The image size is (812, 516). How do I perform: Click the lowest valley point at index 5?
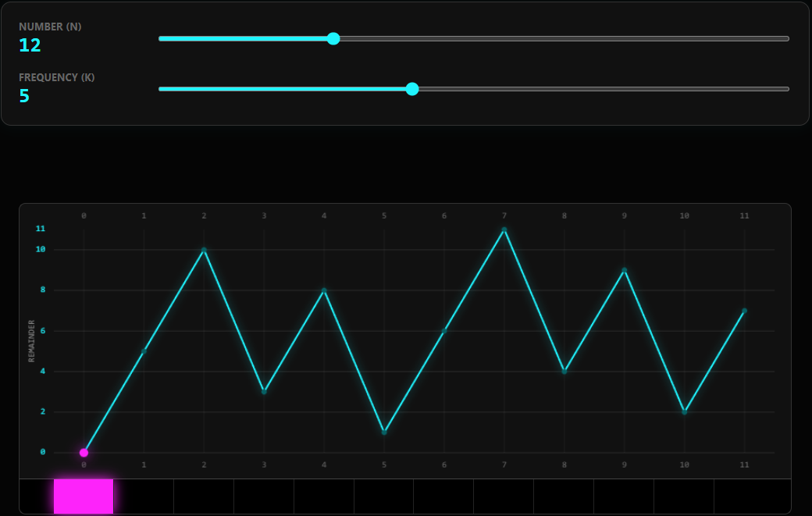384,432
